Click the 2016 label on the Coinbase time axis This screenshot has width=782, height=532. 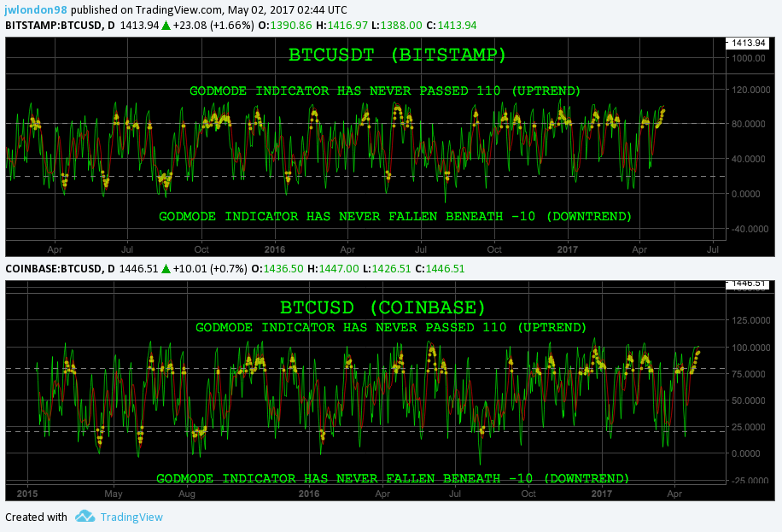[x=309, y=494]
